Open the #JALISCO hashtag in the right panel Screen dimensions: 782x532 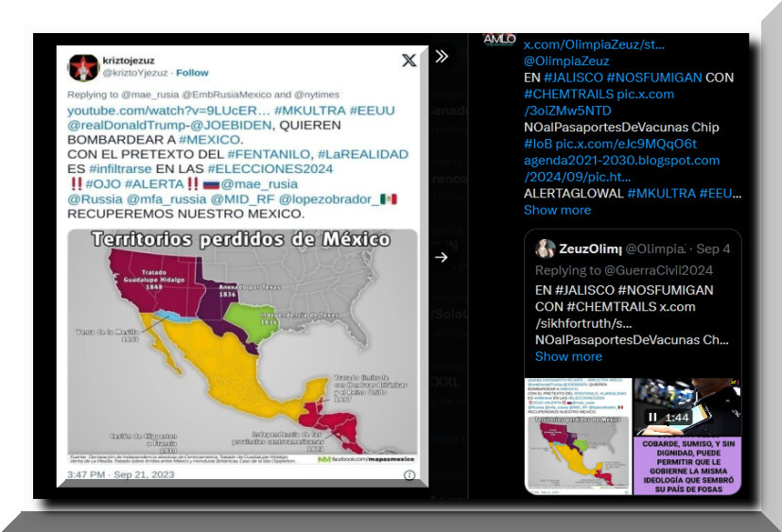pyautogui.click(x=574, y=77)
